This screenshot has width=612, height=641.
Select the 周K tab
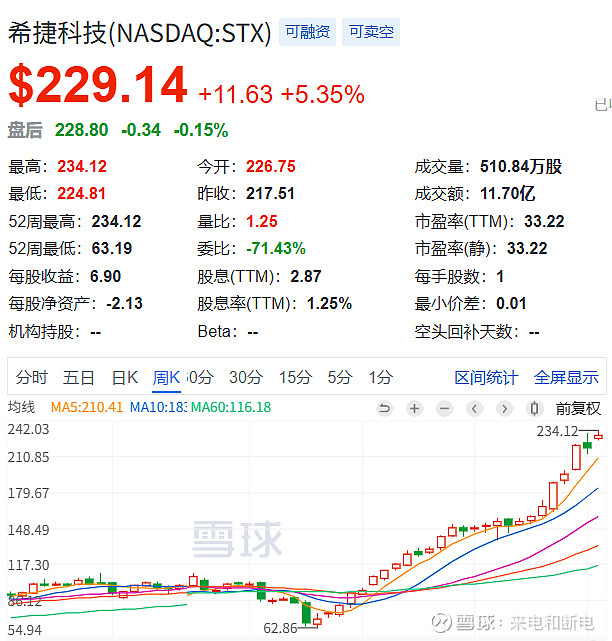click(x=166, y=377)
